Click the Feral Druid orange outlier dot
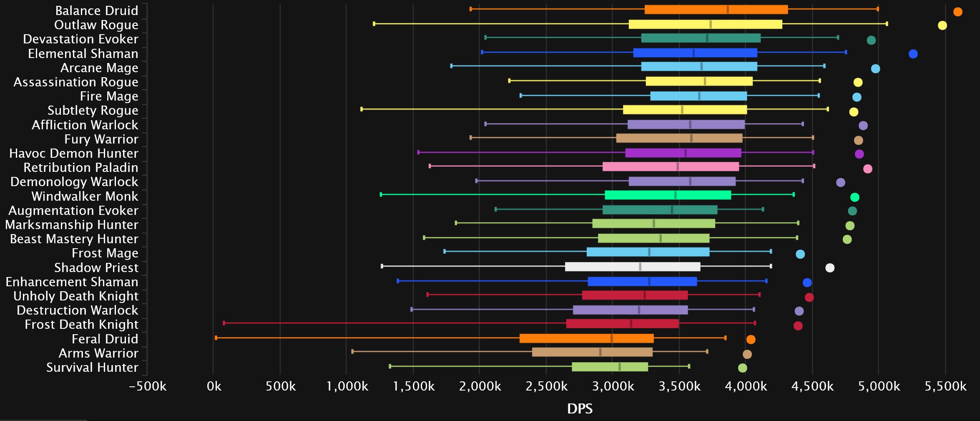Screen dimensions: 980x421 [x=751, y=340]
